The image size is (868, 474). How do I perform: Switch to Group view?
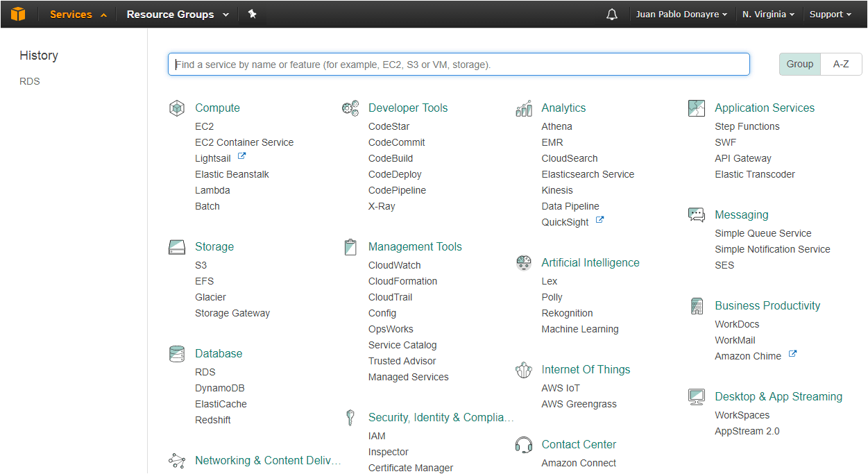click(800, 64)
